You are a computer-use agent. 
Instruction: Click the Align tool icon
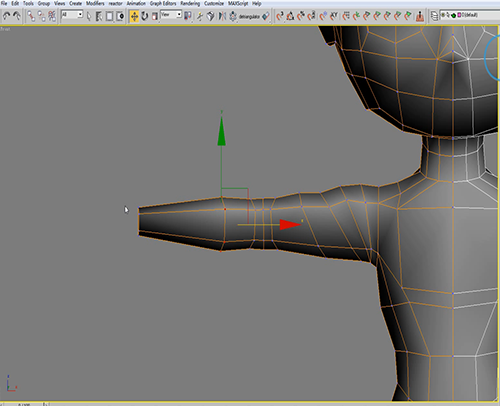[x=233, y=16]
